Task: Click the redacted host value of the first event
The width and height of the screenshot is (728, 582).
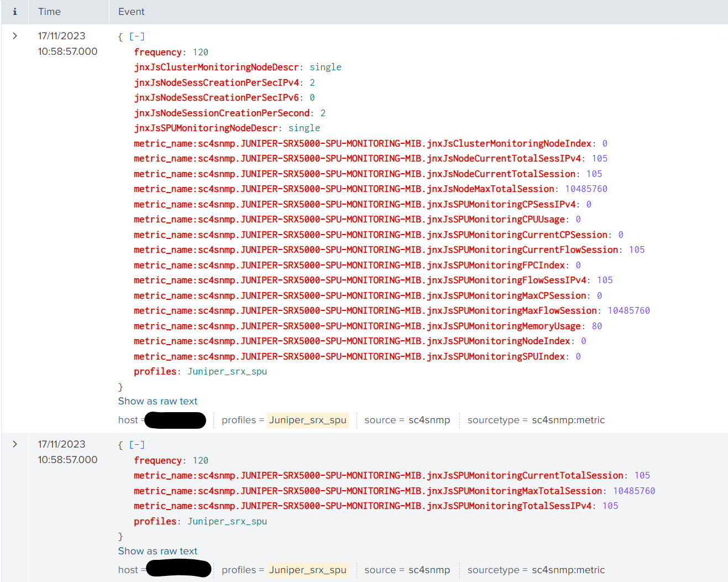Action: click(175, 420)
